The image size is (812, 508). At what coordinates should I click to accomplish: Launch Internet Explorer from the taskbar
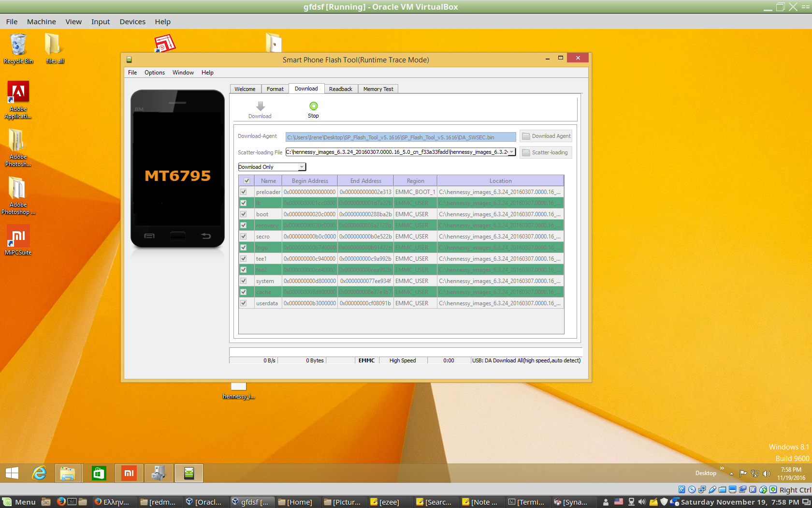(39, 473)
